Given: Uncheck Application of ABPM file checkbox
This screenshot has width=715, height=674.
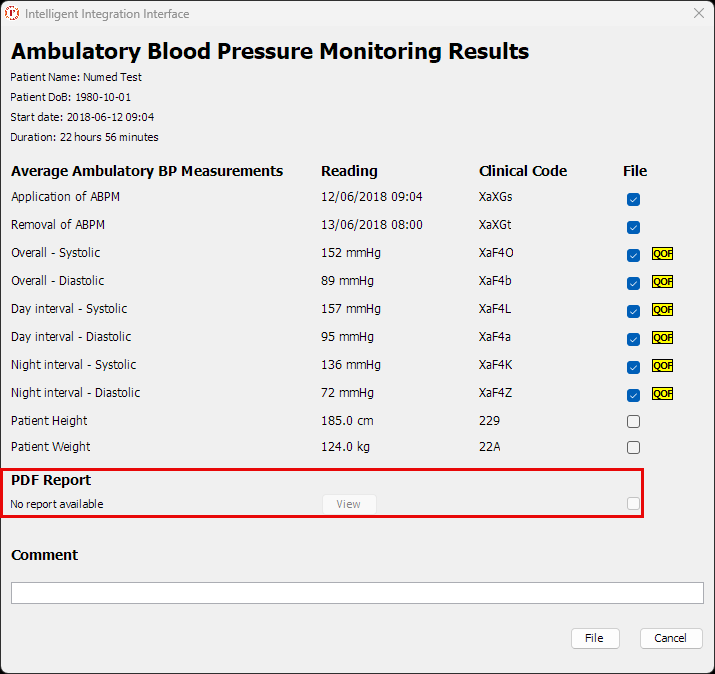Looking at the screenshot, I should 633,199.
